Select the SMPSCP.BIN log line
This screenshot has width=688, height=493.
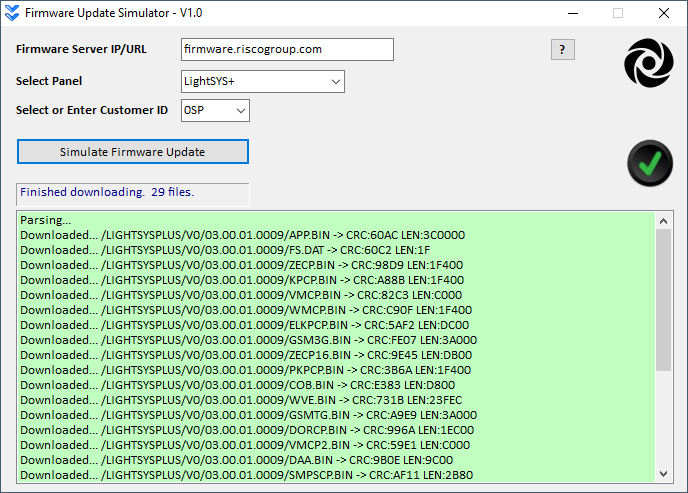coord(247,475)
